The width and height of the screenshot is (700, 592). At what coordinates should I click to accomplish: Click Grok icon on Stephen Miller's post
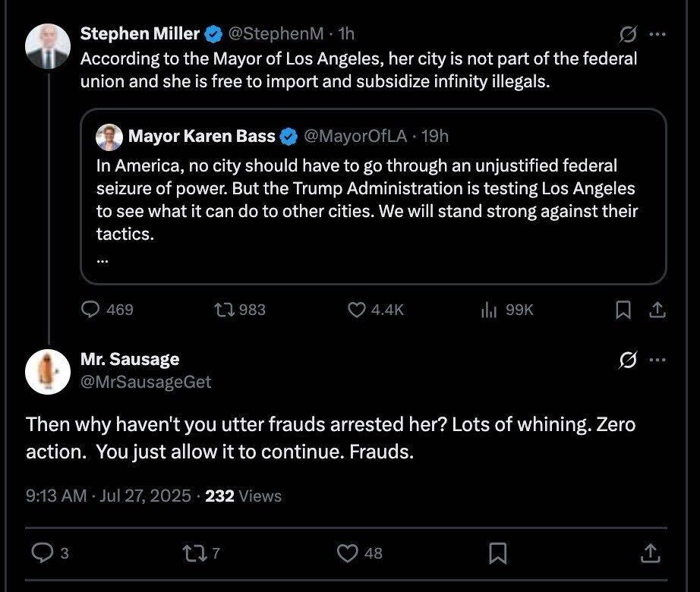[628, 35]
